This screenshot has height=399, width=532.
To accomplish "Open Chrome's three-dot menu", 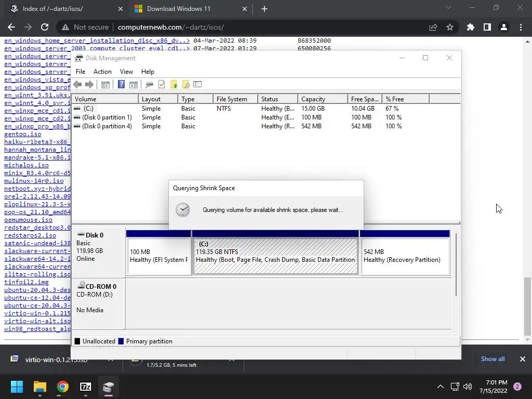I will pyautogui.click(x=521, y=27).
